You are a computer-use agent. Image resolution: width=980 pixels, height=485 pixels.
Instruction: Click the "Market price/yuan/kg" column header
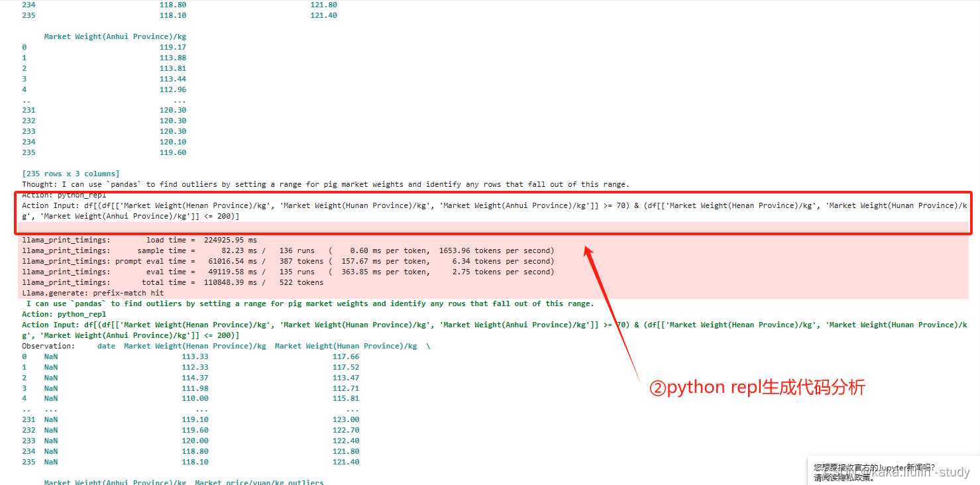coord(239,482)
